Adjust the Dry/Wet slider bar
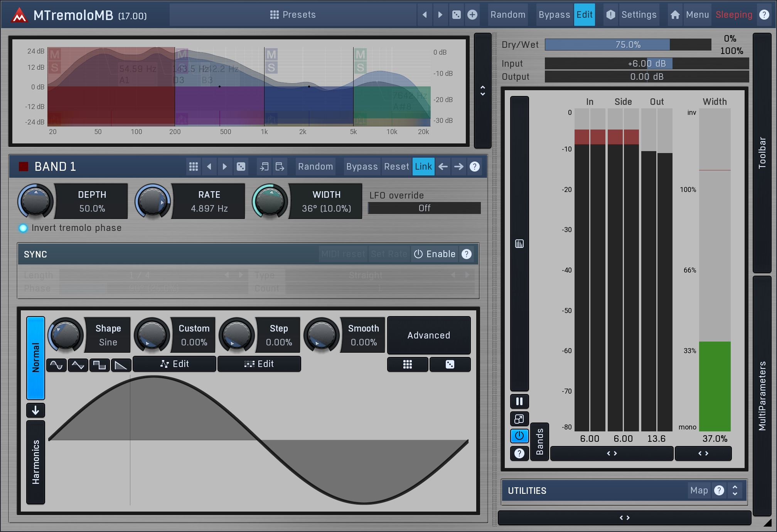 [627, 45]
